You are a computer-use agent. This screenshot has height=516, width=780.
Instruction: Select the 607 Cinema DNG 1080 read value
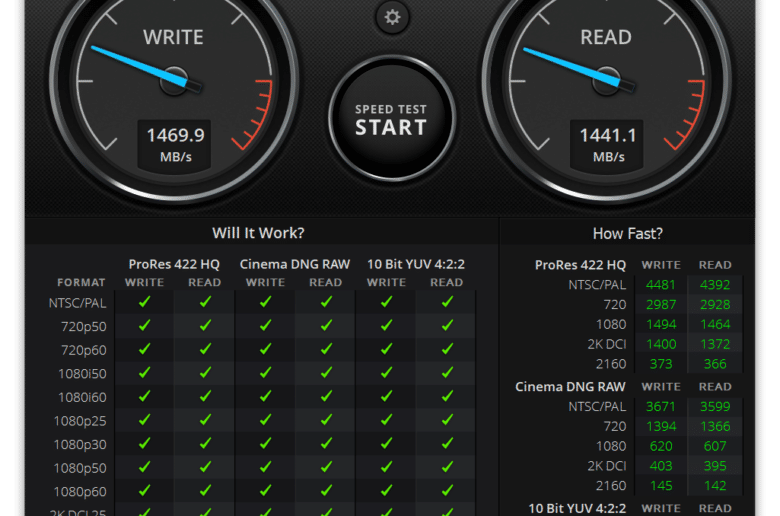coord(715,446)
